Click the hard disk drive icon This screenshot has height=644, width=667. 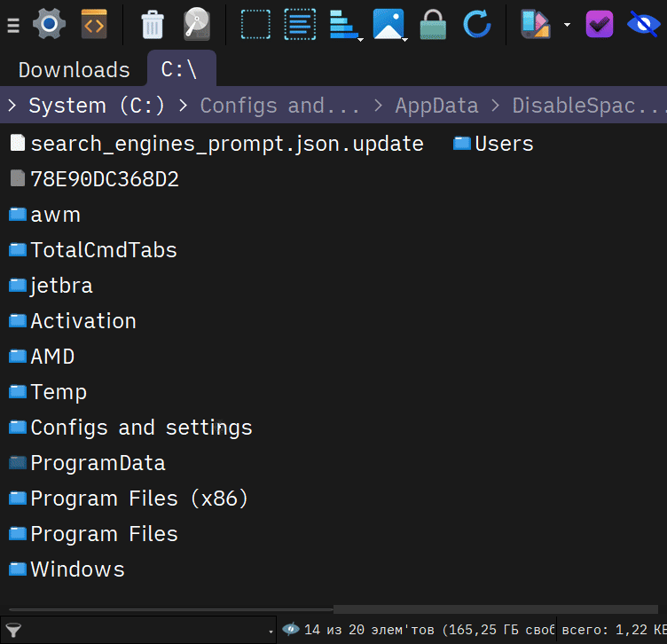pos(197,24)
